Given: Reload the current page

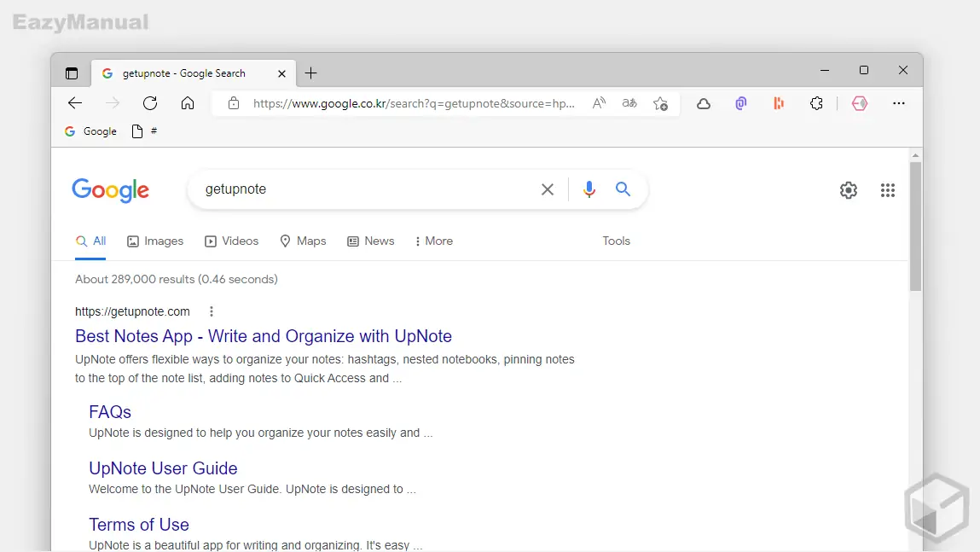Looking at the screenshot, I should (150, 103).
